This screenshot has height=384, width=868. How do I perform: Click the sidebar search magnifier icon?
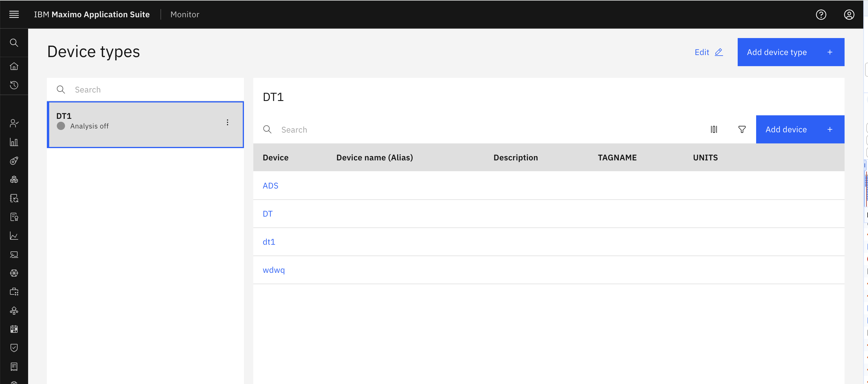pos(14,43)
